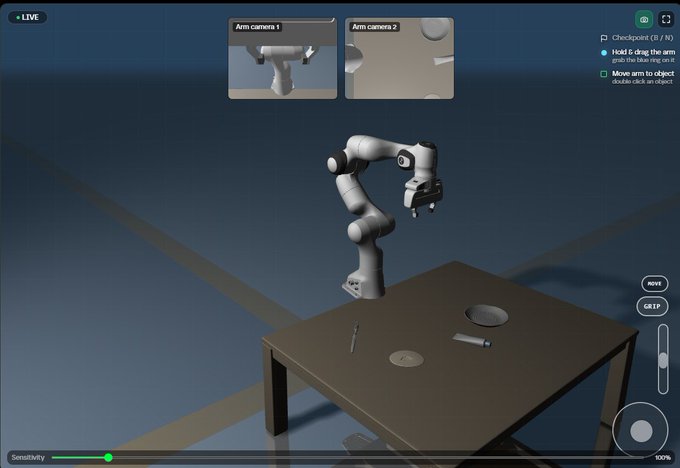
Task: Click the robot arm gripper
Action: click(422, 196)
